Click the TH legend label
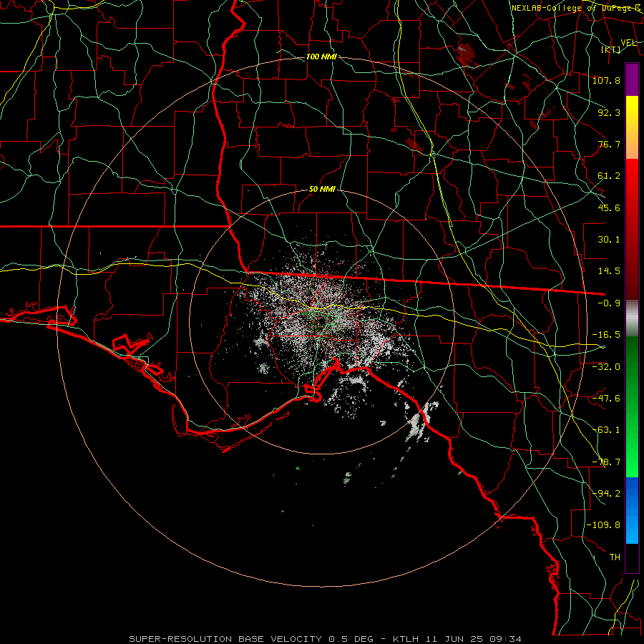Screen dimensions: 644x644 [615, 557]
